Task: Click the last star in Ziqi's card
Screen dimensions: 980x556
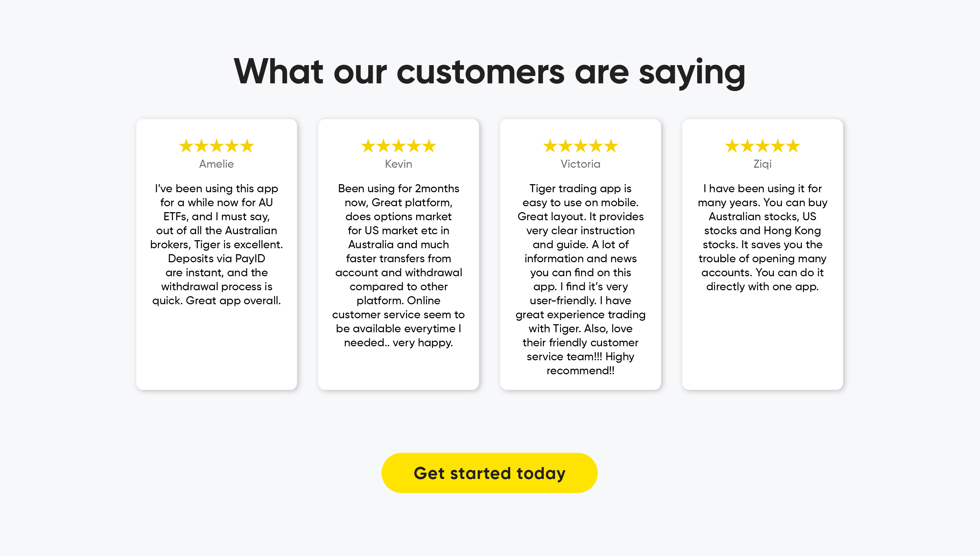Action: point(793,146)
